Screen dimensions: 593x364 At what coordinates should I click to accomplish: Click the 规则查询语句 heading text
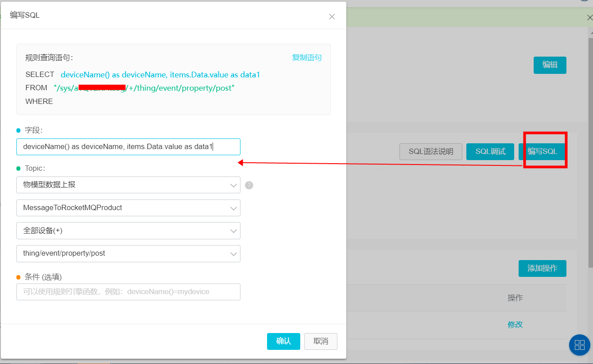click(49, 57)
